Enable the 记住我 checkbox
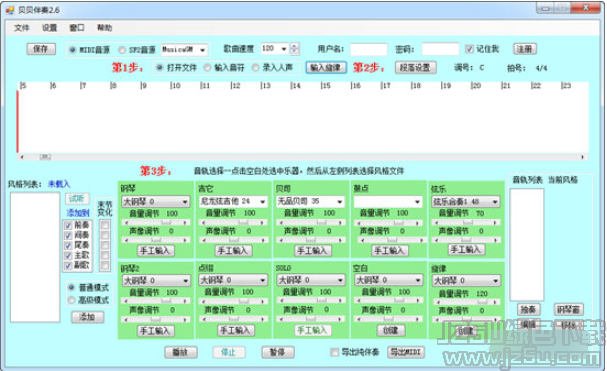This screenshot has height=371, width=607. pyautogui.click(x=469, y=49)
